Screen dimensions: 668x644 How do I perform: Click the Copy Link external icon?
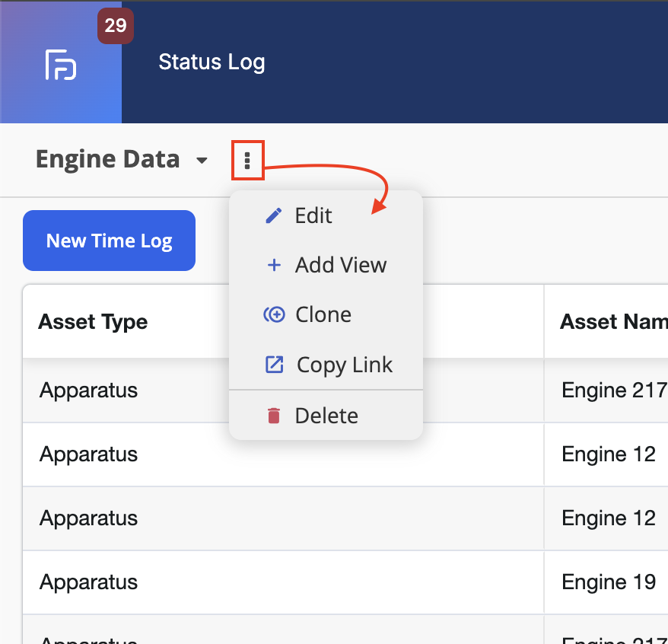(x=275, y=365)
